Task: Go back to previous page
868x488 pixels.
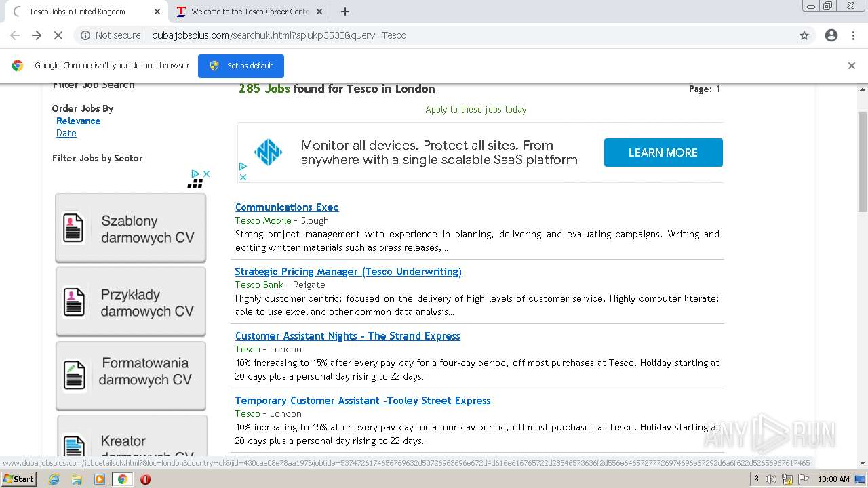Action: [15, 35]
